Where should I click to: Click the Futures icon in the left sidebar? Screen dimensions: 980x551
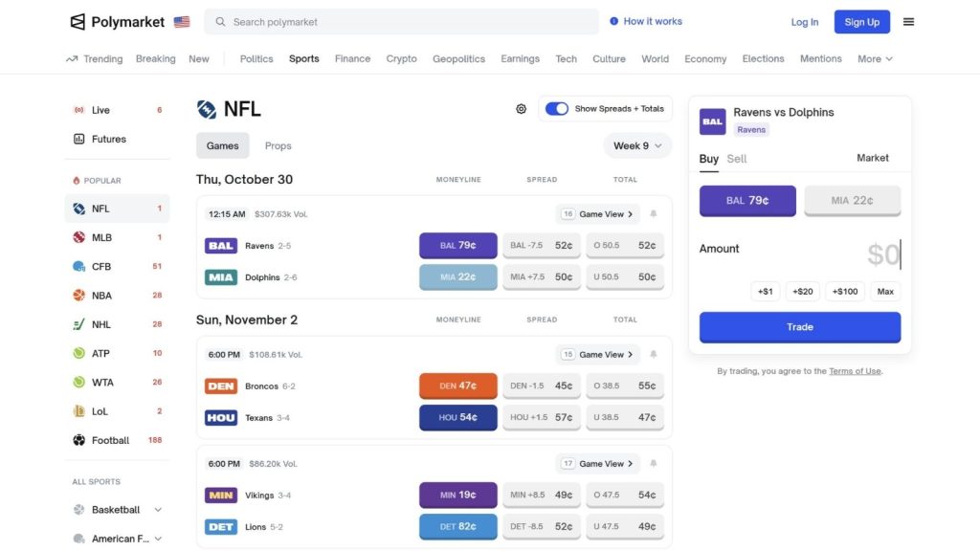click(x=80, y=139)
